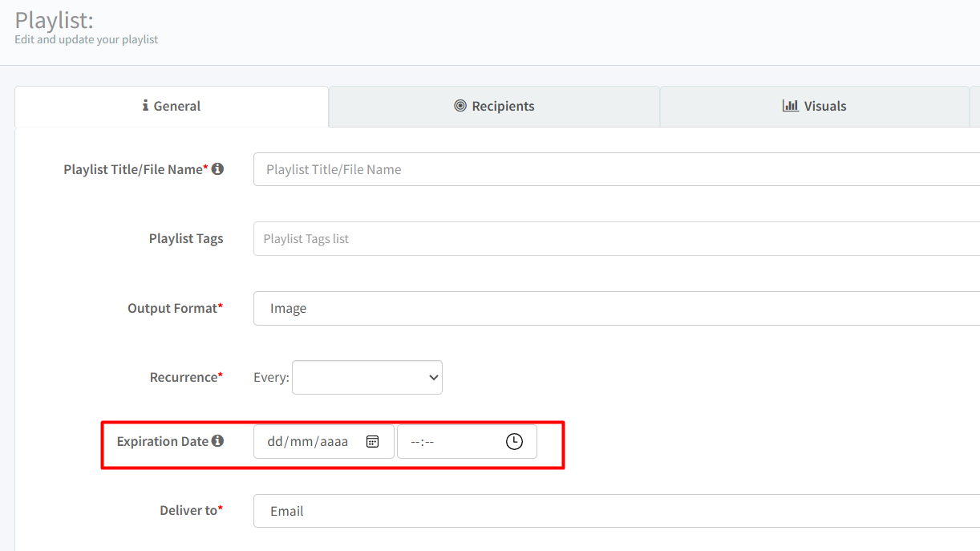Screen dimensions: 980x551
Task: Click the "--:--" expiration time placeholder
Action: [x=422, y=442]
